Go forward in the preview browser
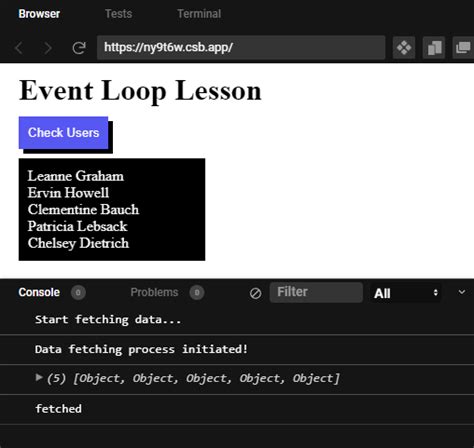Viewport: 474px width, 448px height. click(48, 48)
